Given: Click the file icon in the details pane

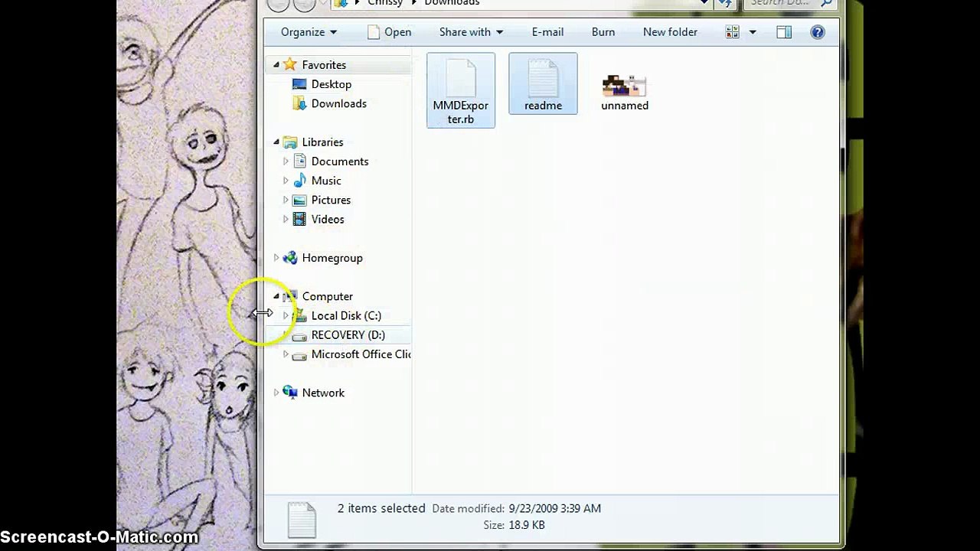Looking at the screenshot, I should [302, 520].
